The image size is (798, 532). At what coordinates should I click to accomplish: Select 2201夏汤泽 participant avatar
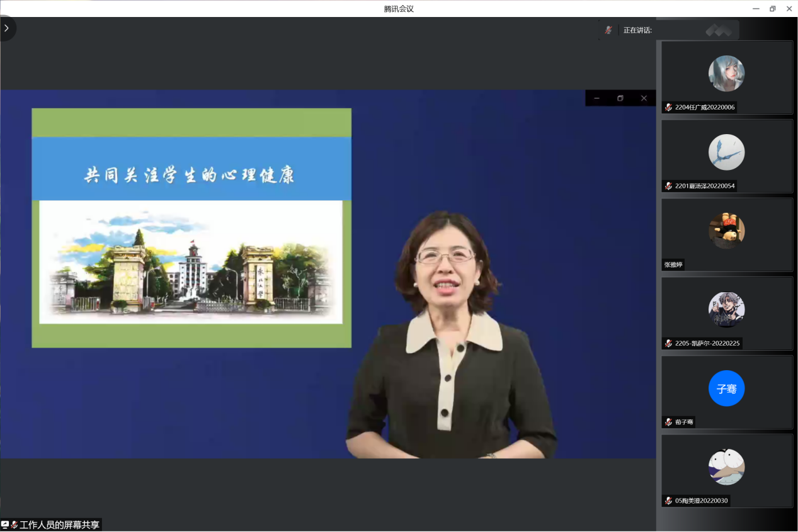(x=726, y=152)
